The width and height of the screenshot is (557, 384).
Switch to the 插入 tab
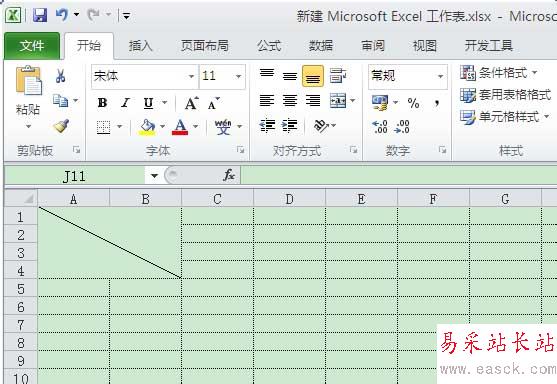pos(140,46)
